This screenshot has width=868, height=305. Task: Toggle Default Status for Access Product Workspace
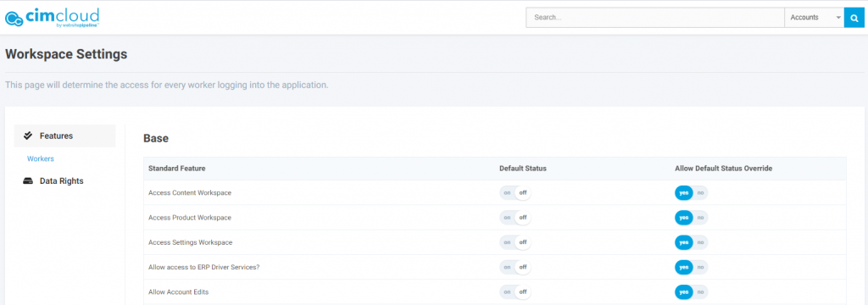[x=515, y=218]
